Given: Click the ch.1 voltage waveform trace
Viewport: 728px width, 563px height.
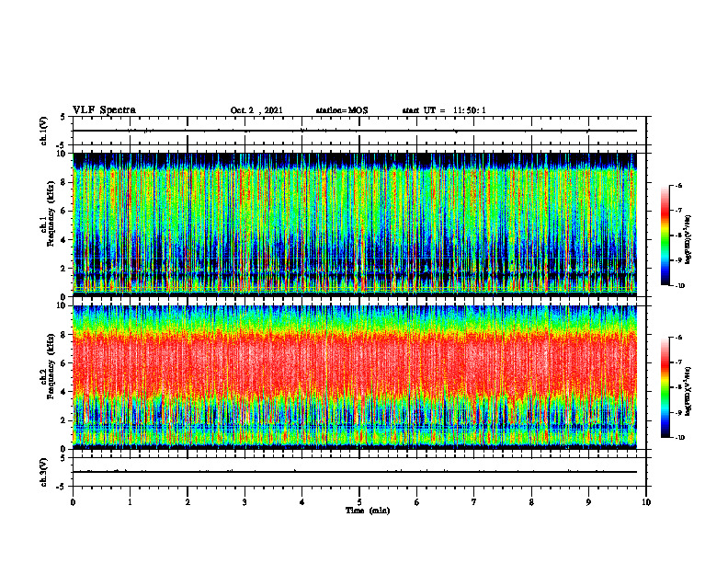Looking at the screenshot, I should click(x=355, y=131).
